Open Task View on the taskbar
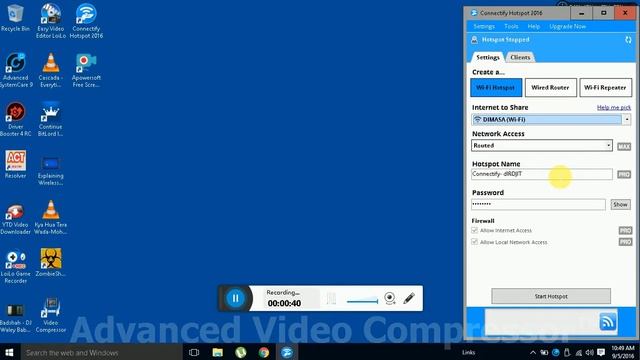This screenshot has height=360, width=640. (x=194, y=352)
